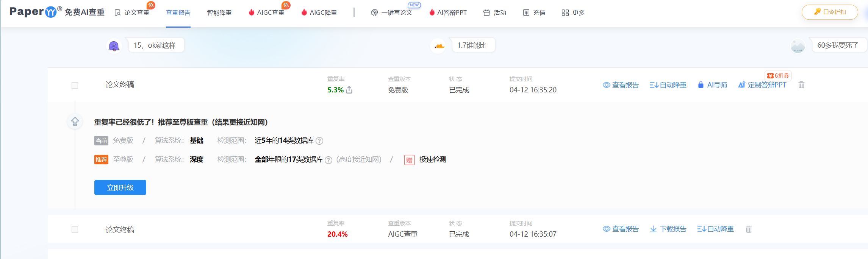Click the AI导师 link

(713, 85)
